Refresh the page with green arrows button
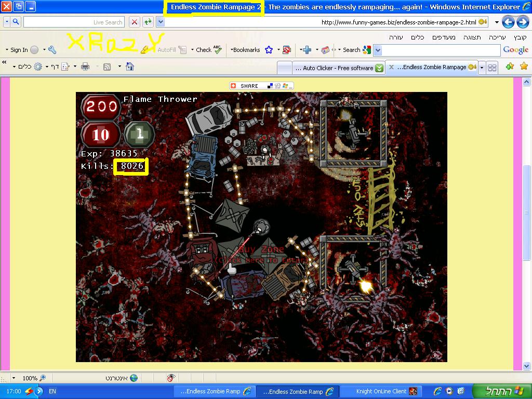This screenshot has height=399, width=532. pos(148,22)
